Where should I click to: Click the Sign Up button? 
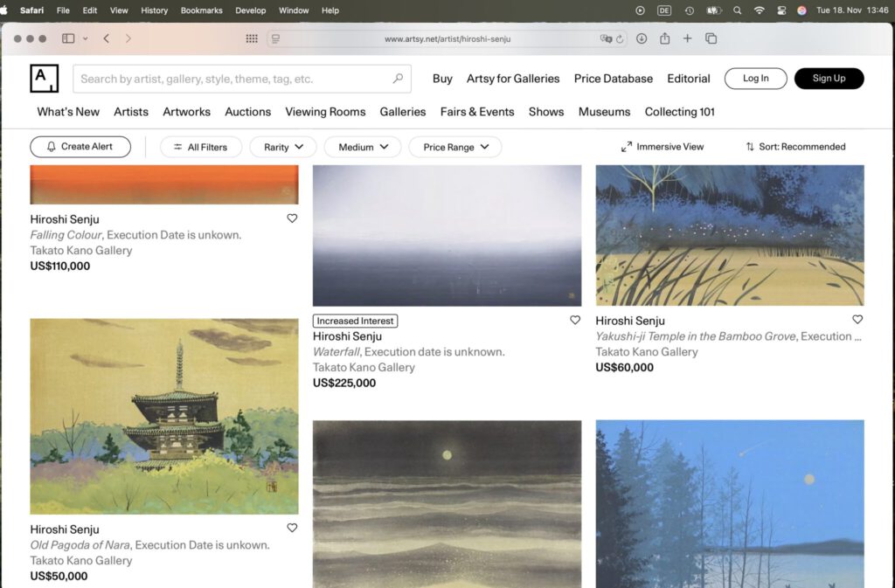[829, 79]
